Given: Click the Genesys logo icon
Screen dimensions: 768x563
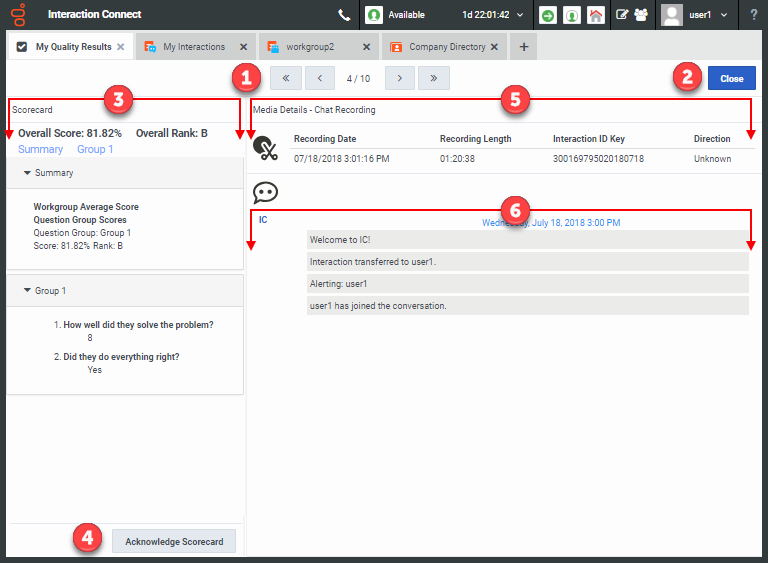Looking at the screenshot, I should coord(18,15).
